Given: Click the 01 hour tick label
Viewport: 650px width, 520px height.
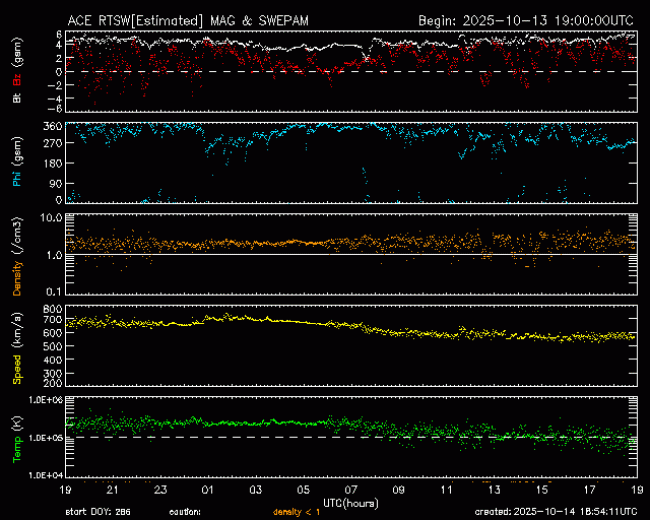Looking at the screenshot, I should 208,490.
